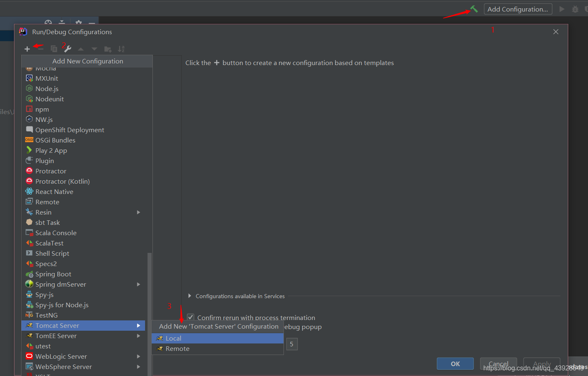Screen dimensions: 588x376
Task: Expand WebLogic Server submenu arrow
Action: pos(138,356)
